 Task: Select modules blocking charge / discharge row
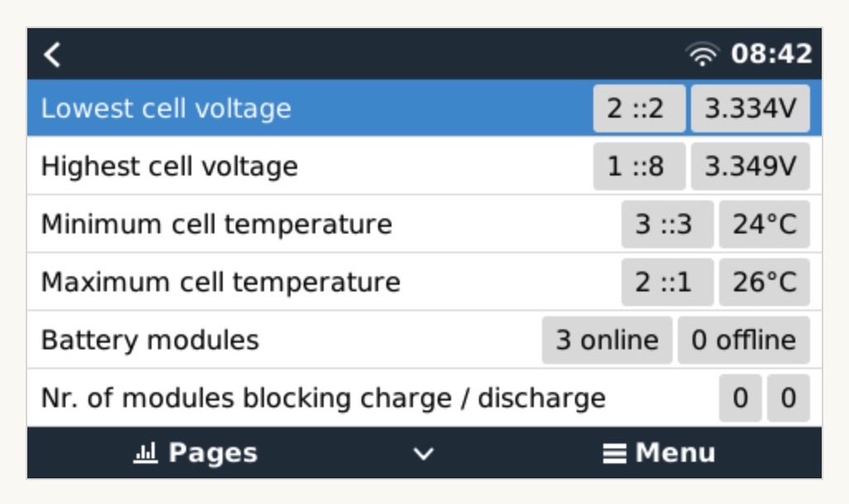(x=324, y=398)
